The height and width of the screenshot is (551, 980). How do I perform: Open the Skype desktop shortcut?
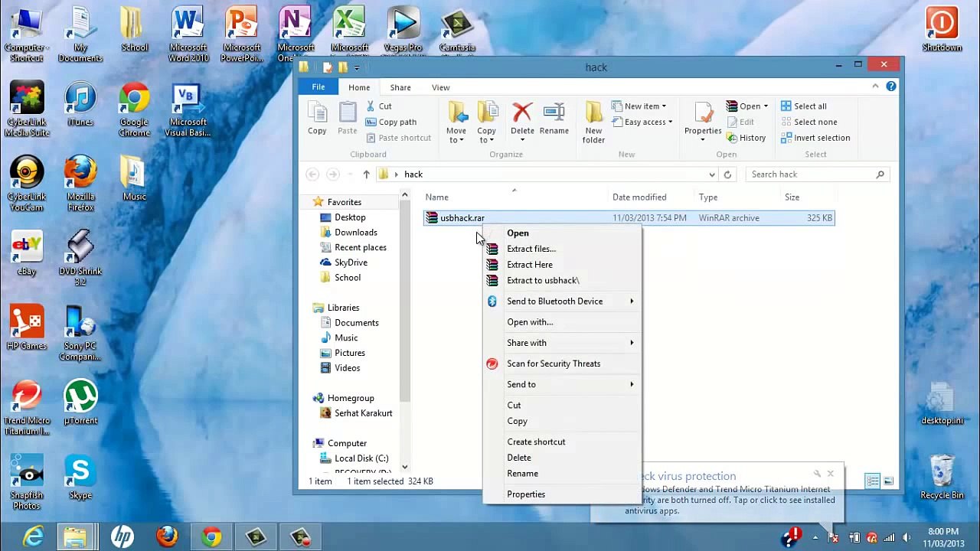[x=80, y=477]
